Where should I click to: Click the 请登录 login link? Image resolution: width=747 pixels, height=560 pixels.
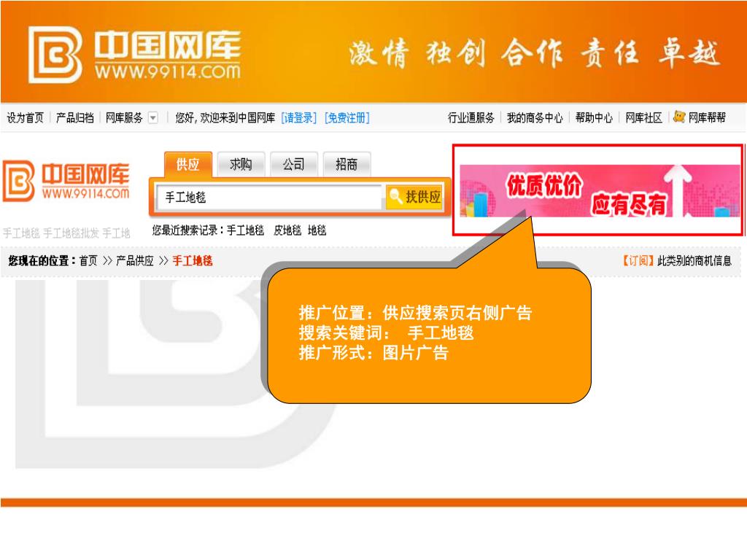coord(298,117)
